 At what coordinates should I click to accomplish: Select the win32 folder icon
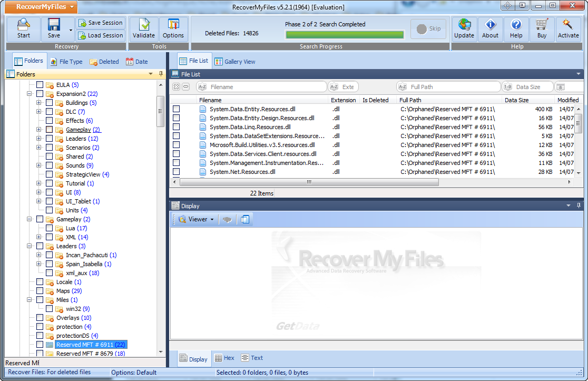(x=59, y=309)
